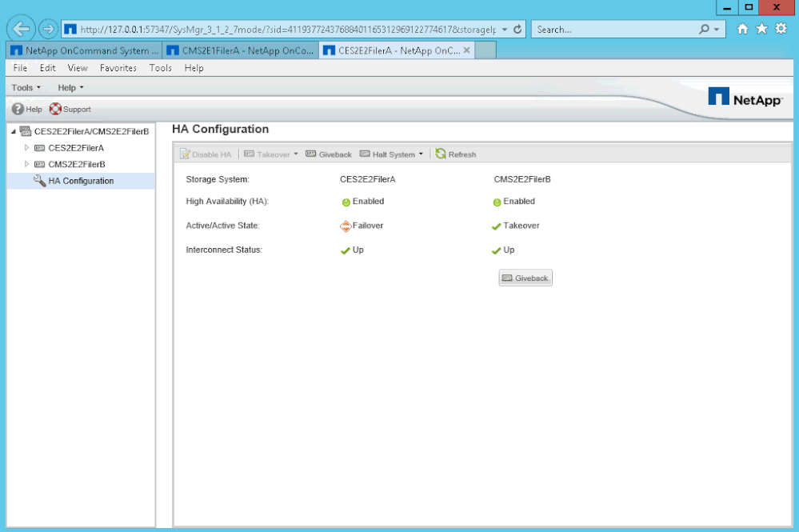The width and height of the screenshot is (799, 532).
Task: Click the Enabled HA status for CMS2E2FilerB
Action: point(513,202)
